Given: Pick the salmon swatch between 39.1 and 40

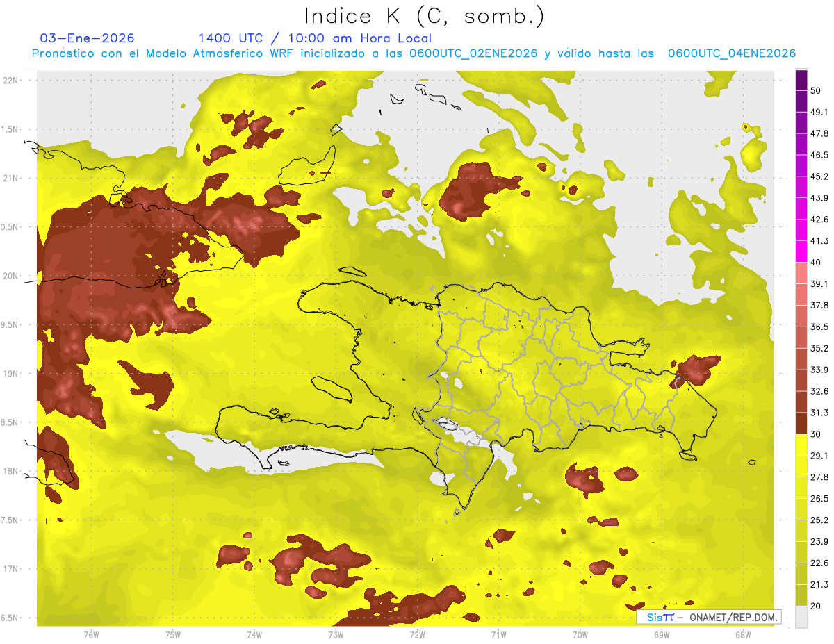Looking at the screenshot, I should [x=802, y=273].
